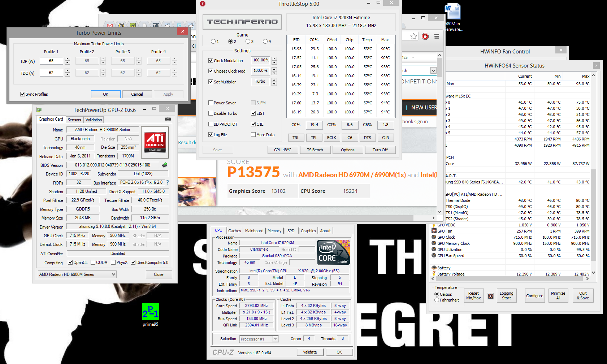Decrease Profile 1 TDC value with down arrow
The height and width of the screenshot is (364, 607).
pos(67,75)
